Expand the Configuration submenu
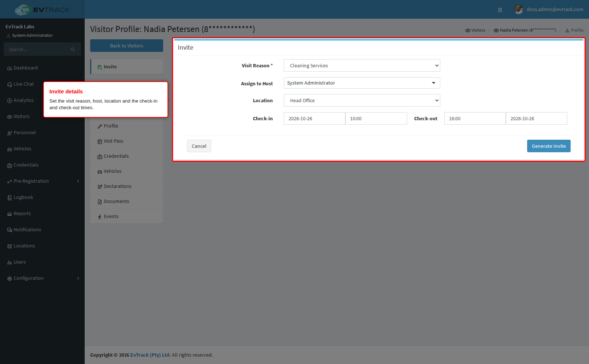589x364 pixels. pos(42,278)
